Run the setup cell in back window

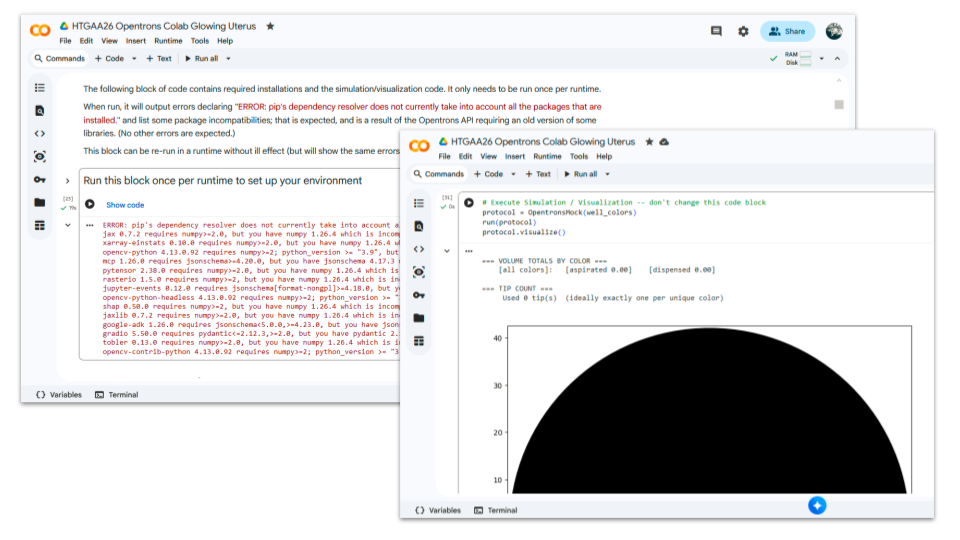click(x=90, y=204)
